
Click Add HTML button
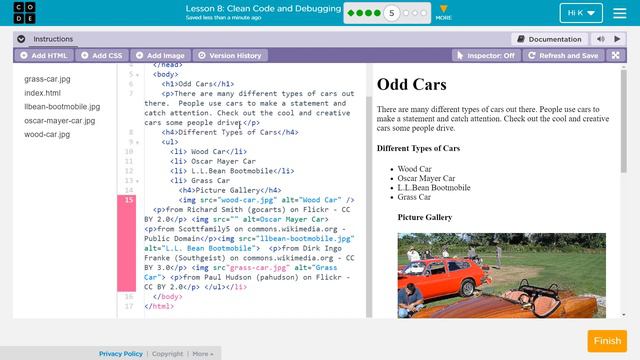click(x=44, y=56)
